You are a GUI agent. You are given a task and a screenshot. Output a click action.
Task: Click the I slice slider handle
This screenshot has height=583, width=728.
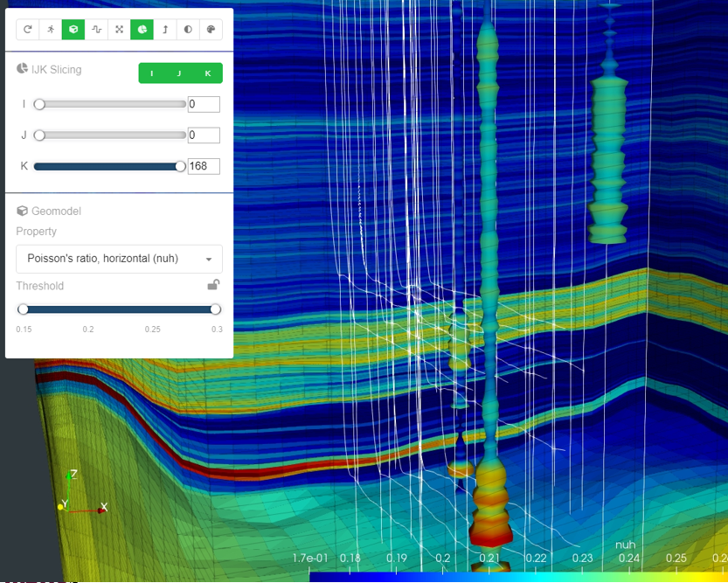(39, 105)
